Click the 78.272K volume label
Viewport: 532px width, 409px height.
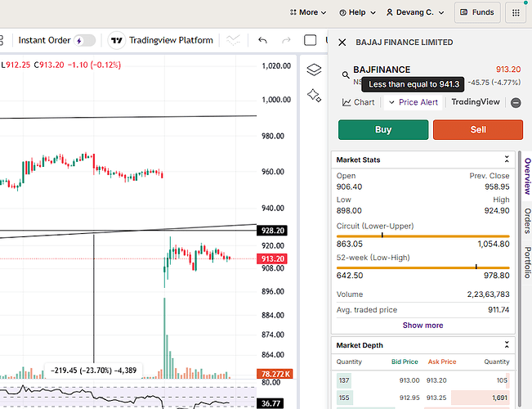(275, 374)
